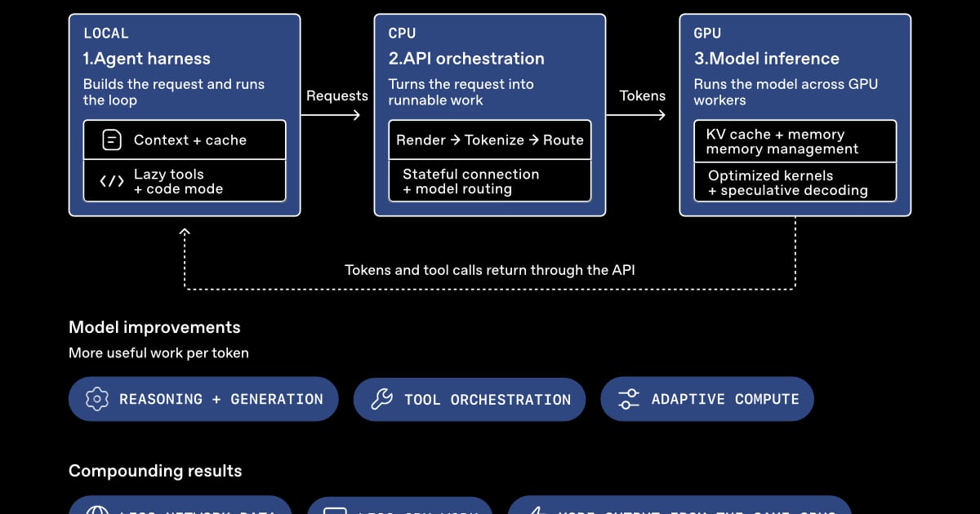
Task: Click the 'CPU' label above API orchestration
Action: (x=402, y=33)
